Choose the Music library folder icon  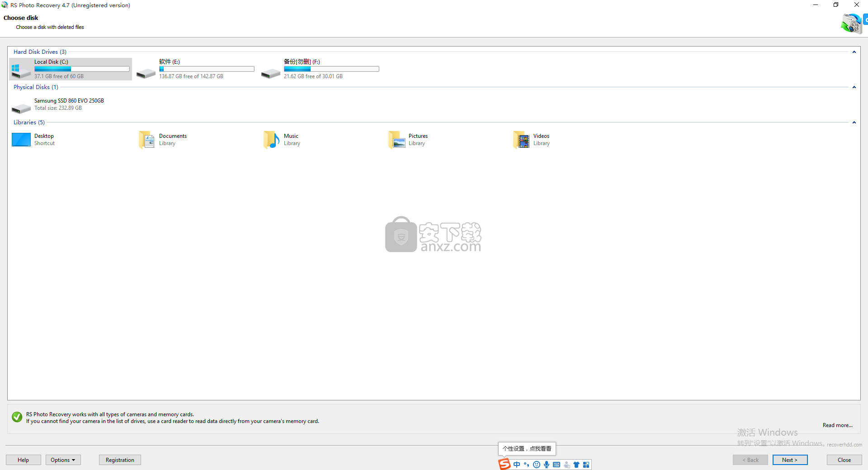click(x=271, y=140)
